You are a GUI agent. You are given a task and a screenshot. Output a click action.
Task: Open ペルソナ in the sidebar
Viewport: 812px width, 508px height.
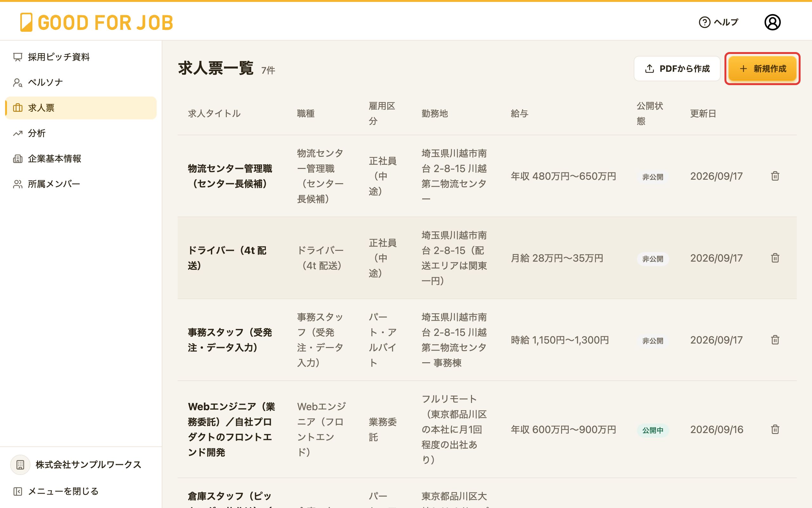point(81,82)
